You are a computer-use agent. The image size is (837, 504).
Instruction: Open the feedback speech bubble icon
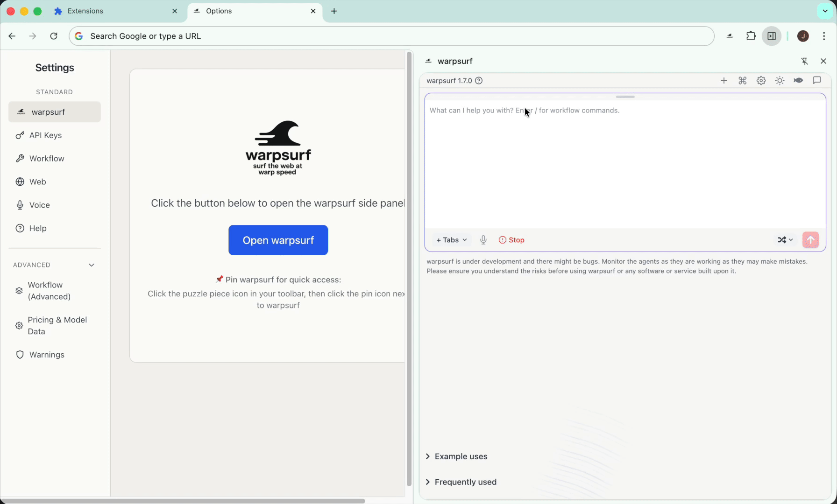point(817,80)
